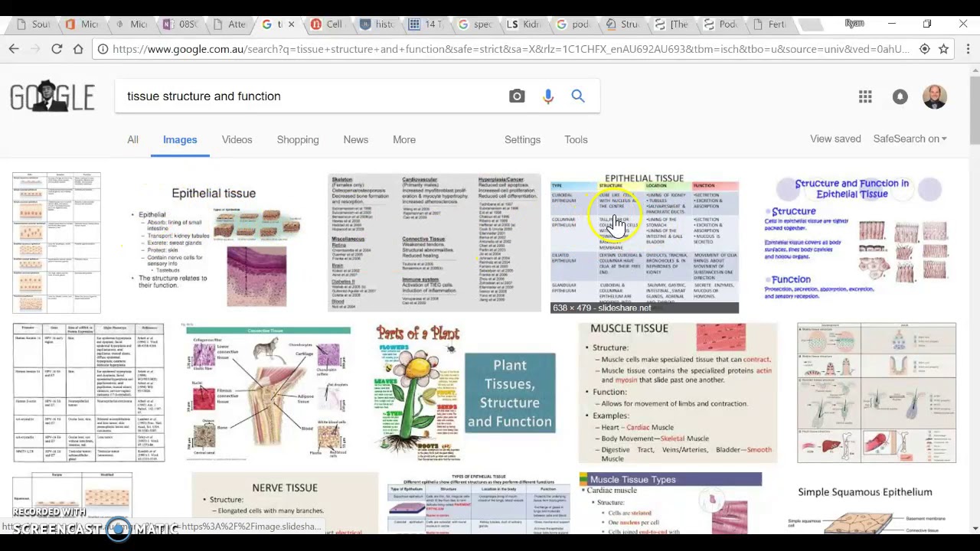Open the NERVE TISSUE slide thumbnail
This screenshot has height=551, width=980.
(284, 503)
